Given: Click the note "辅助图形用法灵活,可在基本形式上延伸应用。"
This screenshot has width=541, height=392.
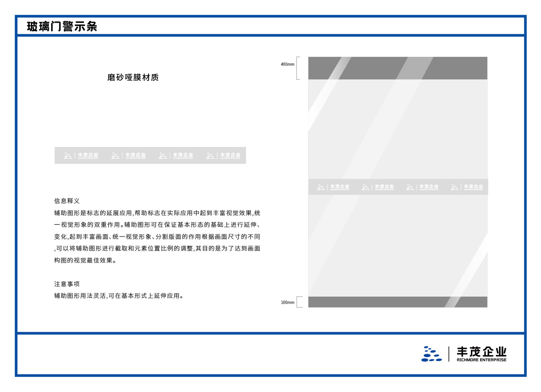Looking at the screenshot, I should [x=119, y=296].
